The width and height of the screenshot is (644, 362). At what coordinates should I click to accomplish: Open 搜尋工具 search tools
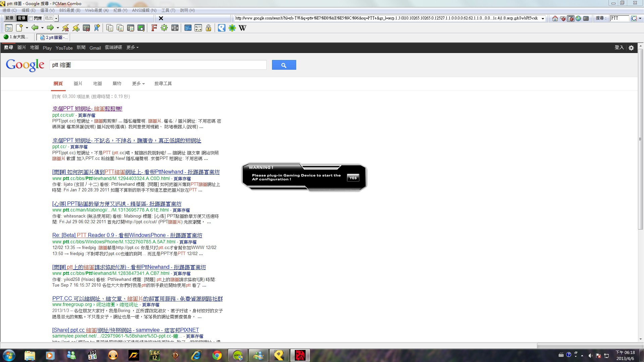[x=163, y=84]
